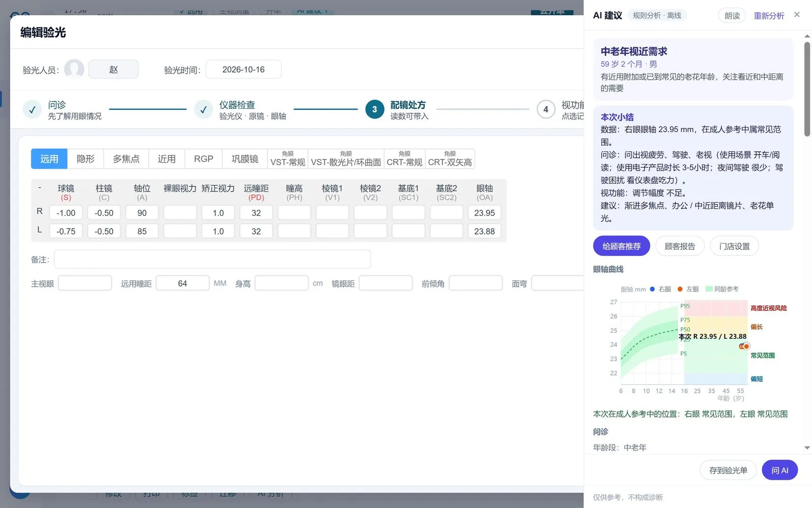Click the data point on 眼轴曲线 chart
The height and width of the screenshot is (508, 812).
point(745,346)
